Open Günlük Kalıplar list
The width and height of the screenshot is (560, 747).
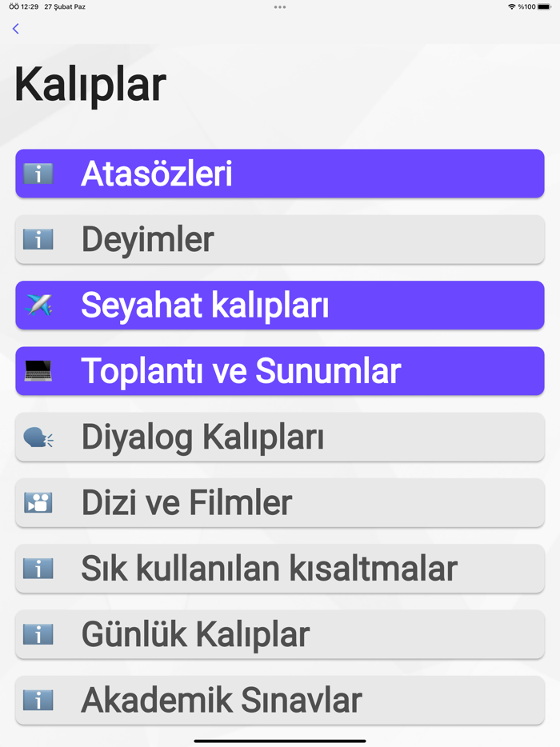click(280, 634)
